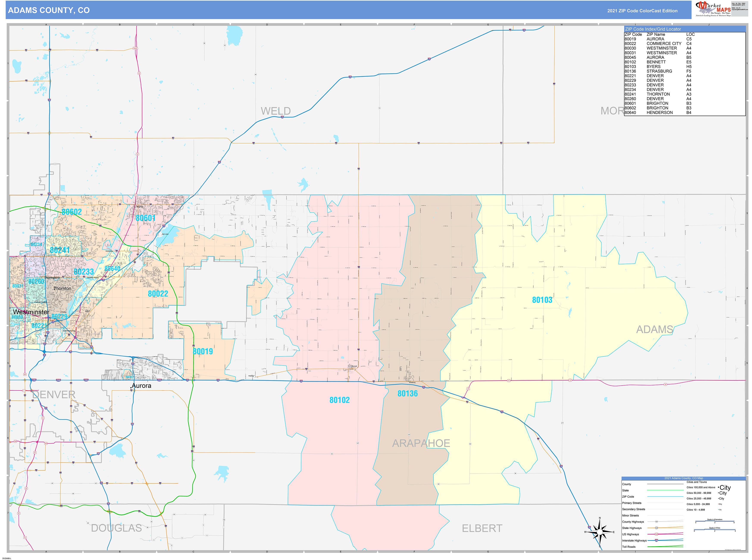Image resolution: width=752 pixels, height=560 pixels.
Task: Click the 80019 ZIP label on the map
Action: tap(203, 352)
